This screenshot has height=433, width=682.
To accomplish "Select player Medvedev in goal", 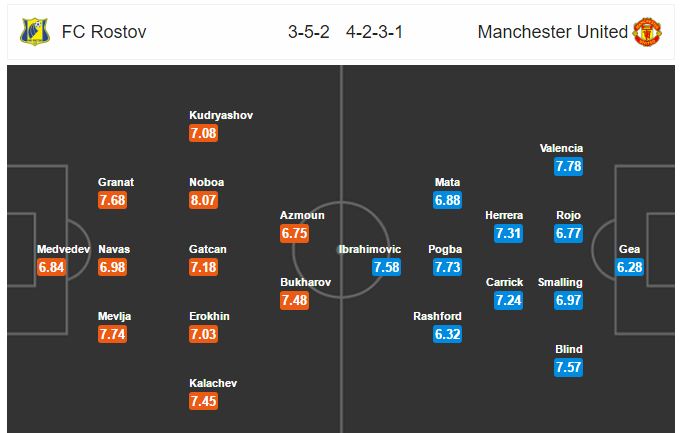I will [x=63, y=249].
